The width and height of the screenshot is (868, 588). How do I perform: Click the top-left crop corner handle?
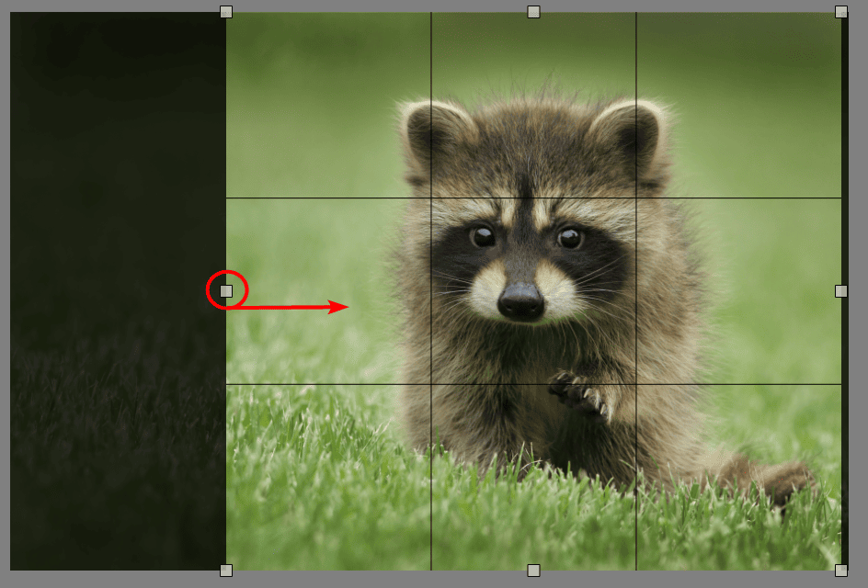(x=226, y=12)
